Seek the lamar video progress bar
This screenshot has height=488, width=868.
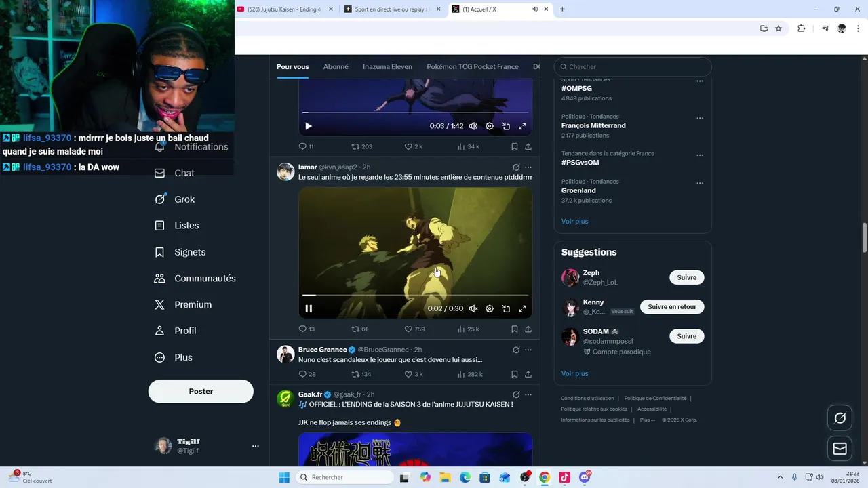tap(415, 295)
